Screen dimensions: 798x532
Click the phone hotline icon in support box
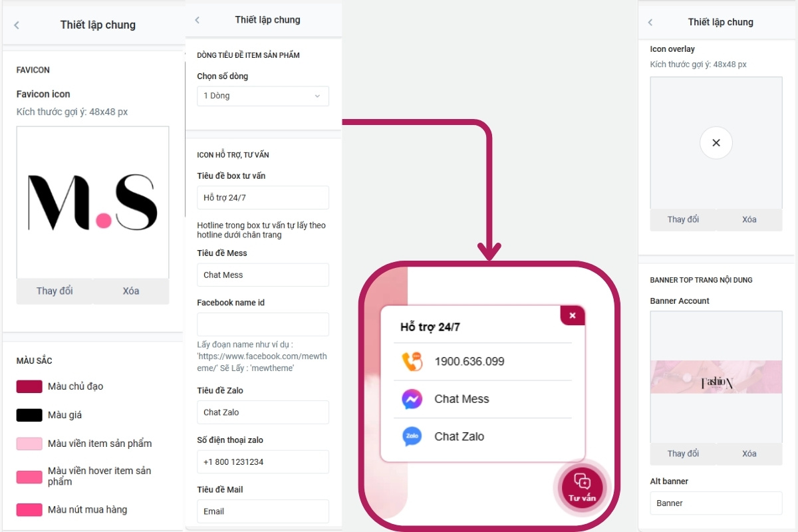(412, 362)
